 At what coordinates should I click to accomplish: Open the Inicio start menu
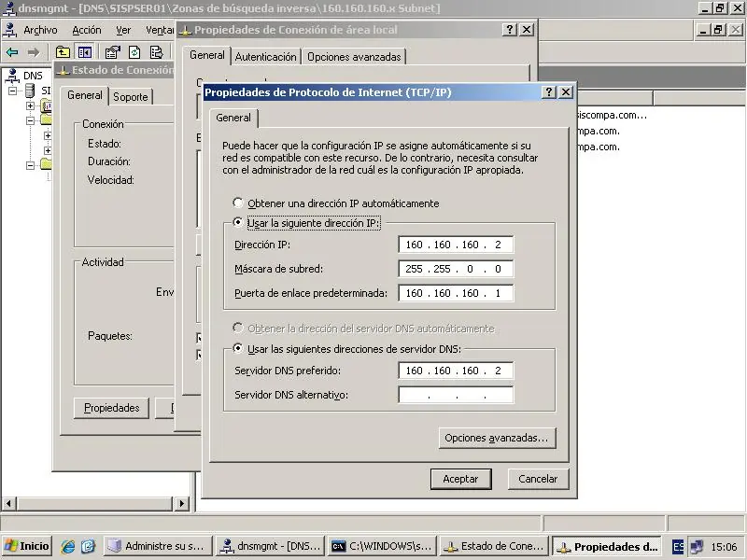(27, 546)
